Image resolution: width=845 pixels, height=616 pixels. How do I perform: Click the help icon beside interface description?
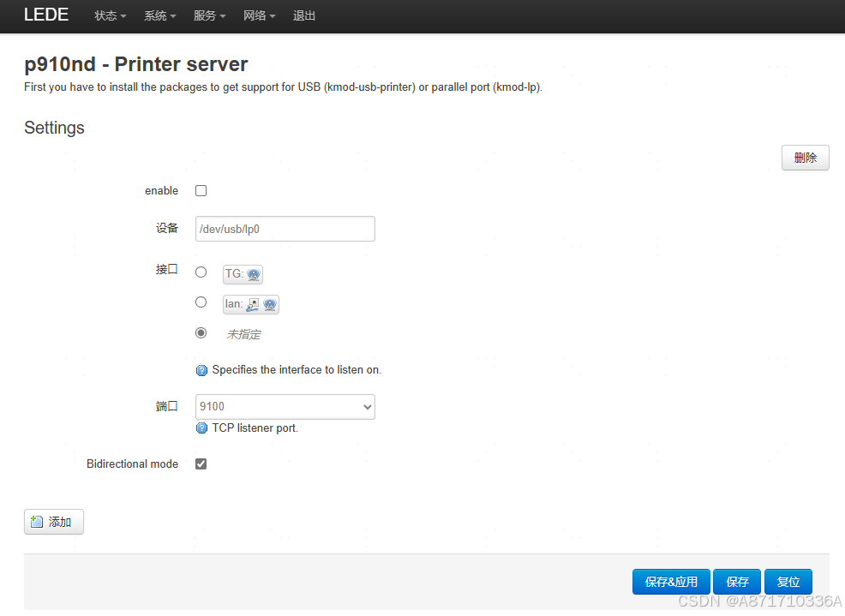[201, 370]
